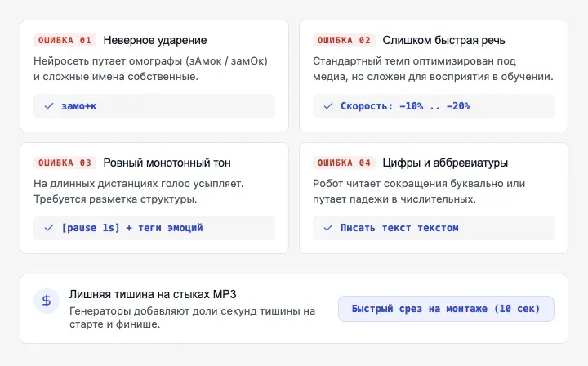The image size is (588, 366).
Task: Click the text Нейросеть путает омографы
Action: [x=108, y=61]
